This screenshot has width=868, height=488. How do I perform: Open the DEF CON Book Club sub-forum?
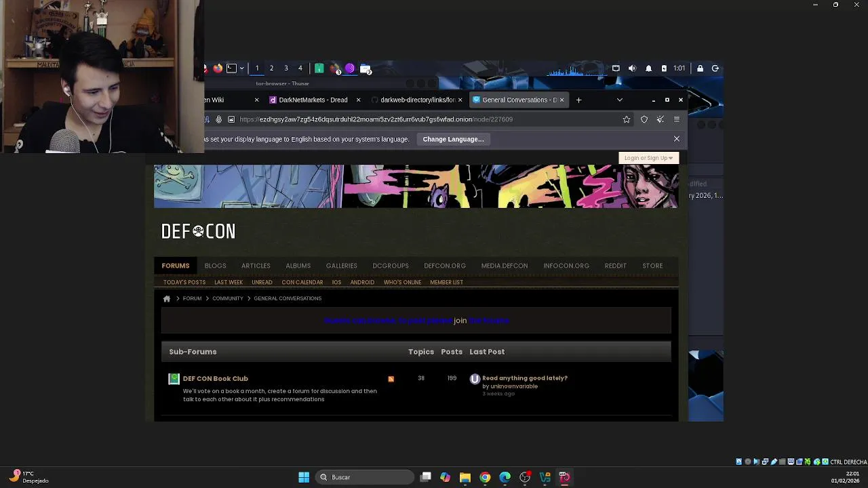click(216, 379)
